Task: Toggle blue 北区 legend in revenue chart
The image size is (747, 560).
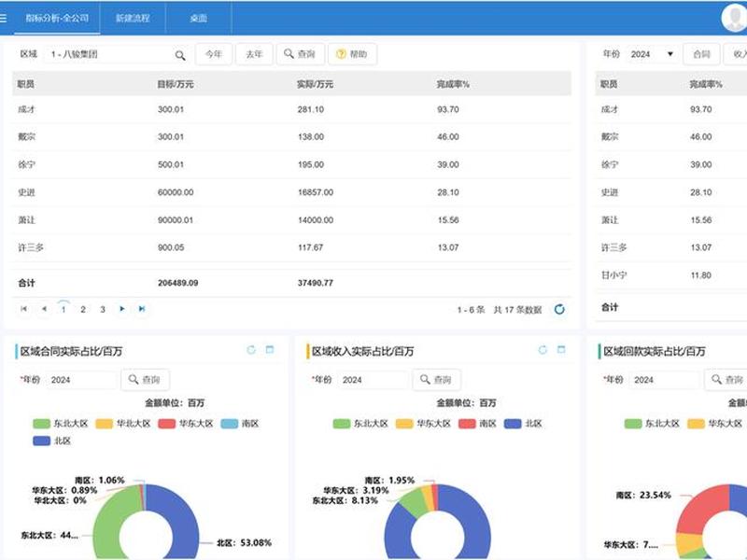Action: click(x=523, y=424)
